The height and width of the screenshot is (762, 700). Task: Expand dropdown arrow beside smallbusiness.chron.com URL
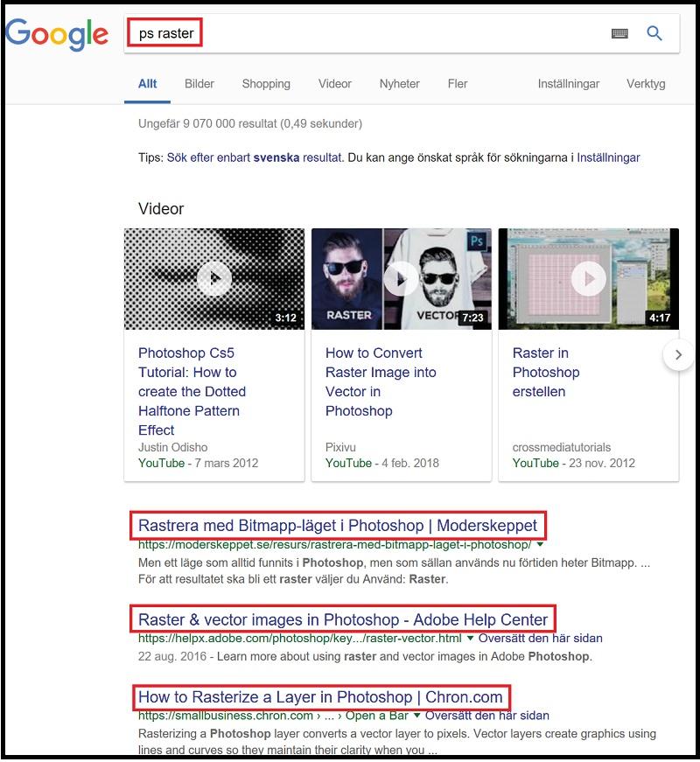[x=416, y=716]
